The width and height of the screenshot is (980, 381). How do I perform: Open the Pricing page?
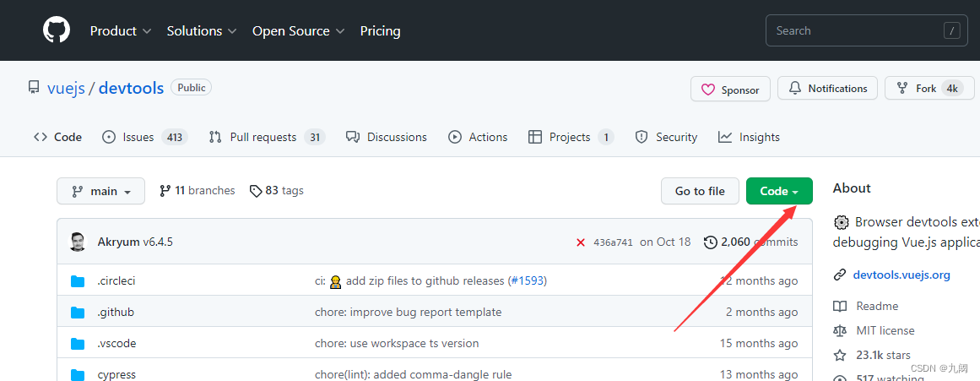pyautogui.click(x=380, y=30)
